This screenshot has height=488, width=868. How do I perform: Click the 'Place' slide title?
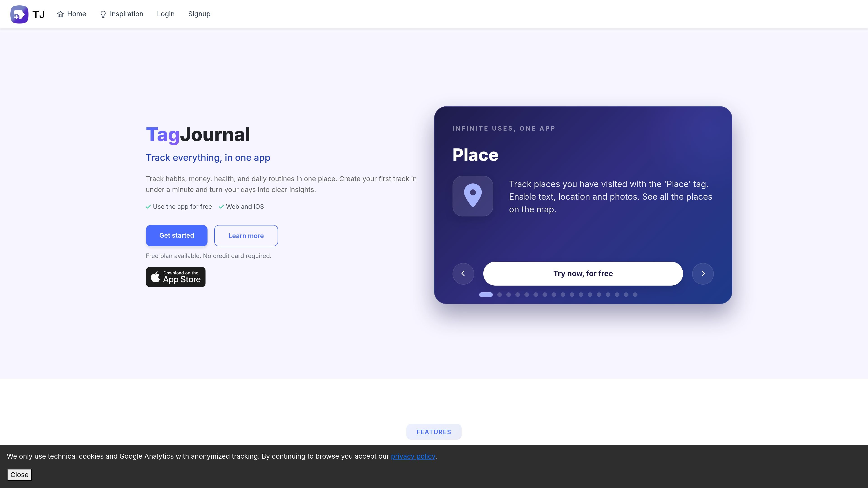point(475,155)
